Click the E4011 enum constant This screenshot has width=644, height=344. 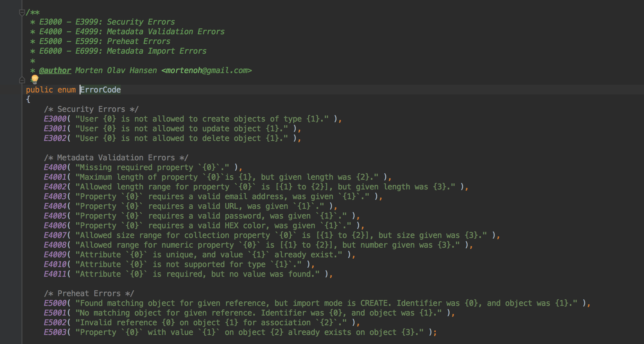point(55,274)
